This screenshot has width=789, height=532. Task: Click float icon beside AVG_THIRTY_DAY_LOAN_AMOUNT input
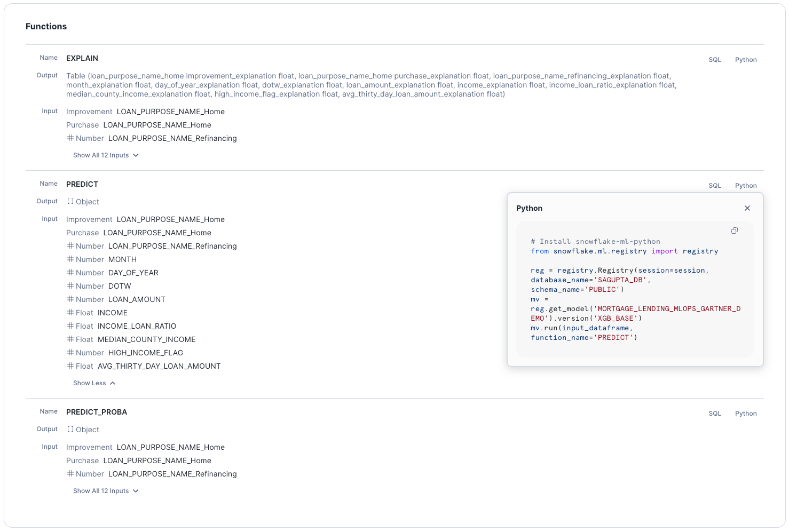(x=70, y=366)
